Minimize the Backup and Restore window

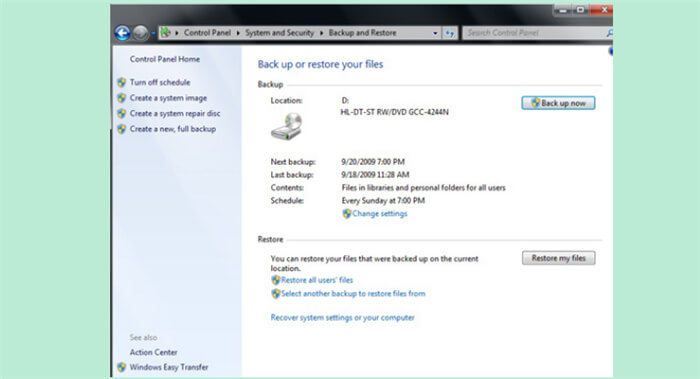click(x=562, y=10)
